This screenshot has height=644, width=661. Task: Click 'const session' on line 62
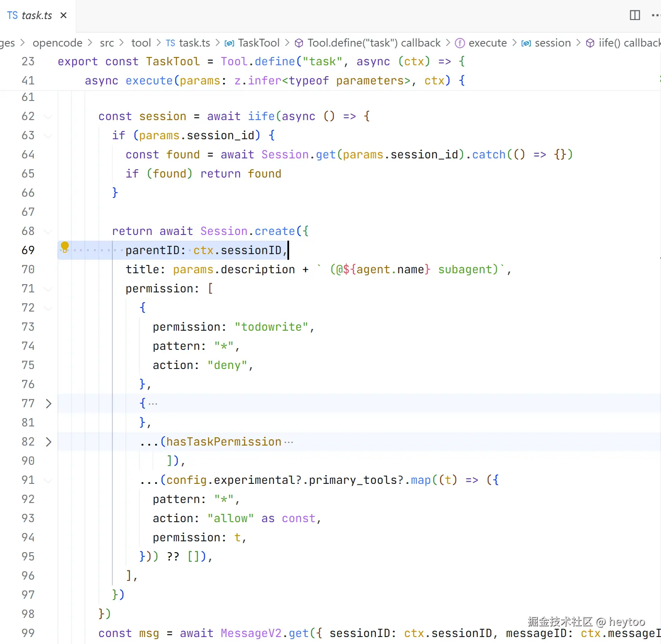[142, 116]
